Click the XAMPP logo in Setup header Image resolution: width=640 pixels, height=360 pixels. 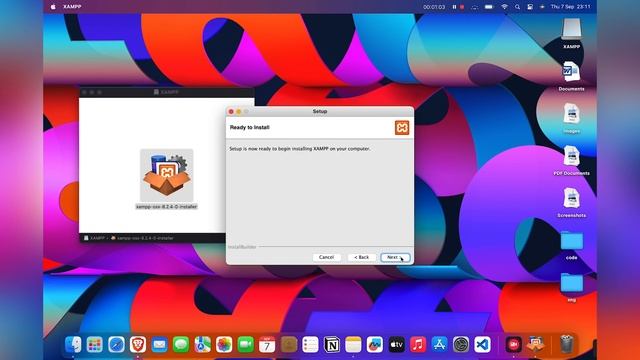click(402, 128)
